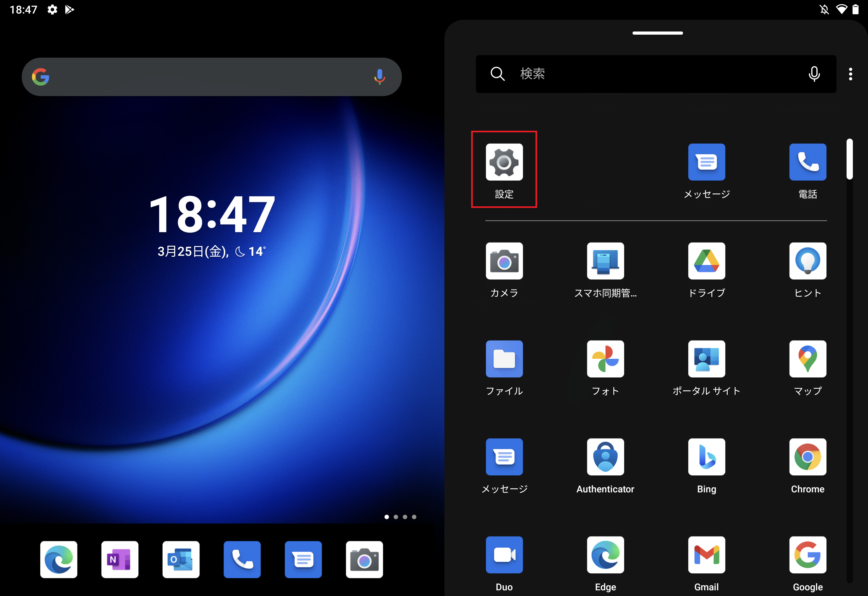Screen dimensions: 868x596
Task: Open the ヒント app
Action: pyautogui.click(x=807, y=261)
